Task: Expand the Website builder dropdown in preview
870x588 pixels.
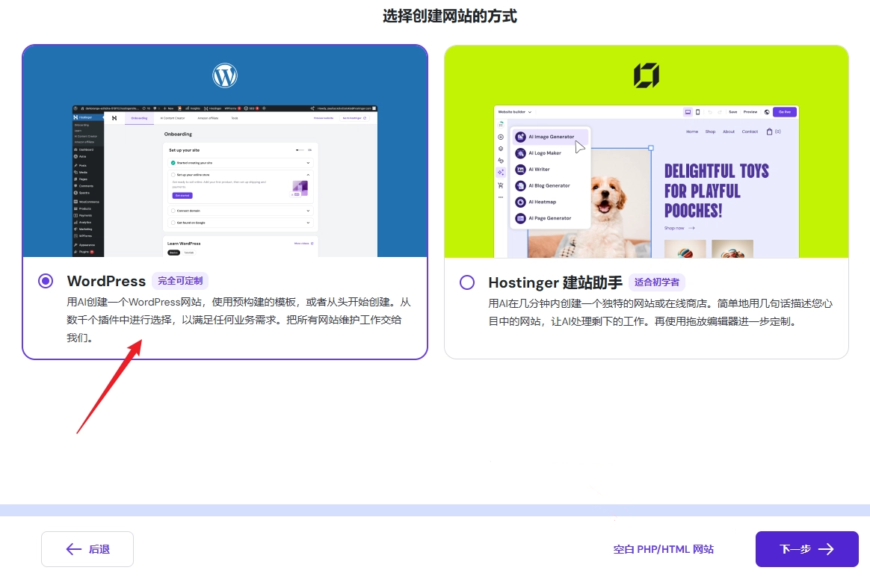Action: coord(515,112)
